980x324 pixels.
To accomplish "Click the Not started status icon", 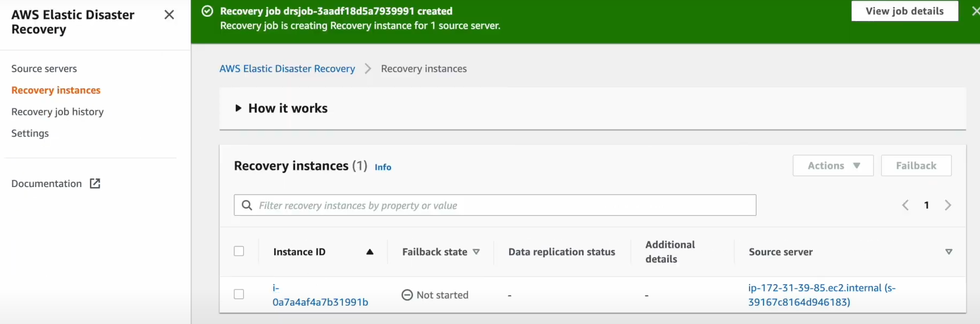I will tap(407, 295).
